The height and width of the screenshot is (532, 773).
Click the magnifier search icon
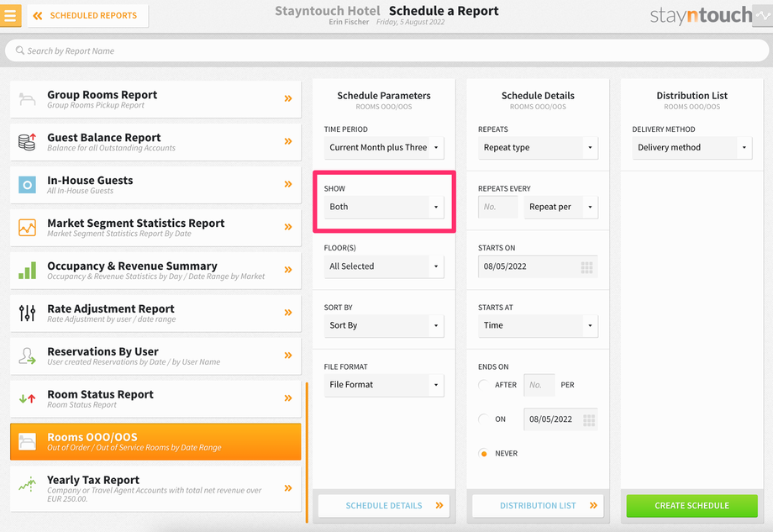[x=19, y=50]
